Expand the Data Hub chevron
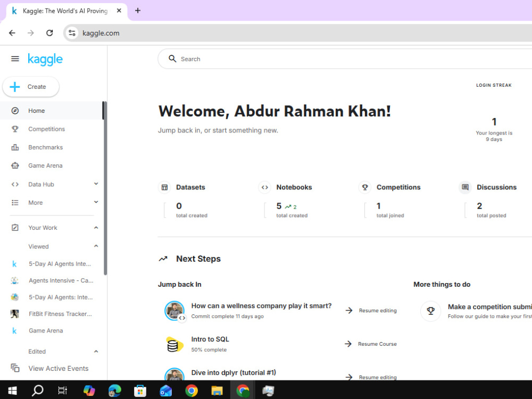Screen dimensions: 532x399 (x=96, y=184)
